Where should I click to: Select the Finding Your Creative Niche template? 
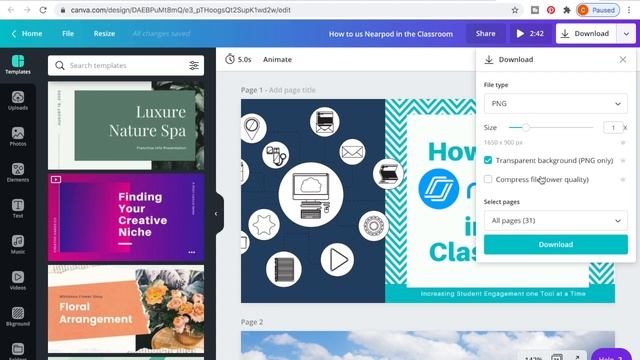coord(126,217)
